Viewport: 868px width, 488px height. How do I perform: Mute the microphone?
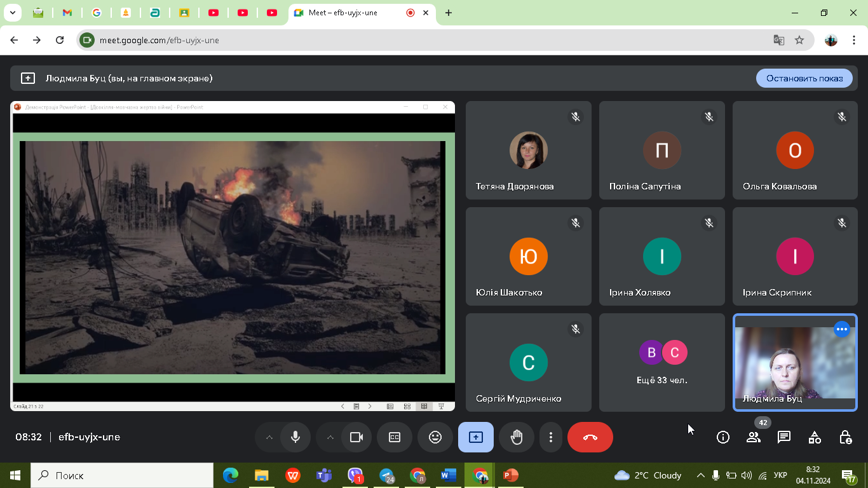tap(295, 437)
